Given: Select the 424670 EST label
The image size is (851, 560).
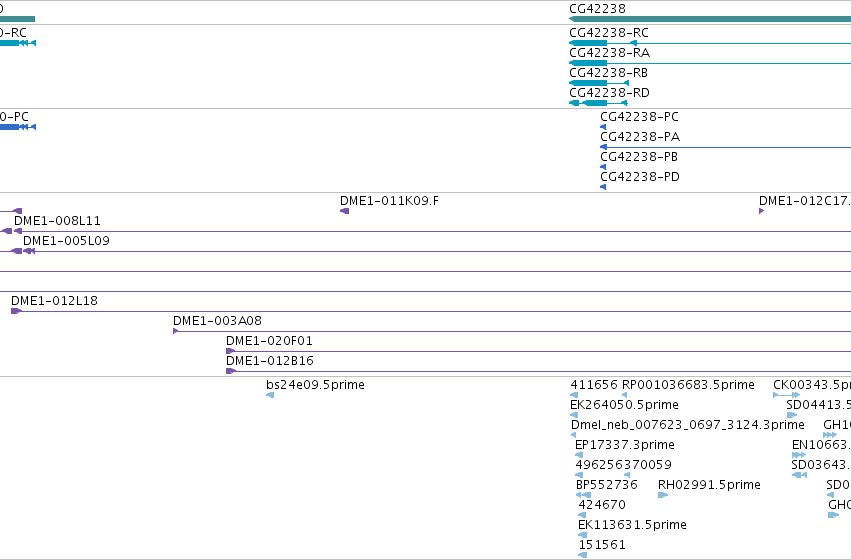Looking at the screenshot, I should pos(602,506).
